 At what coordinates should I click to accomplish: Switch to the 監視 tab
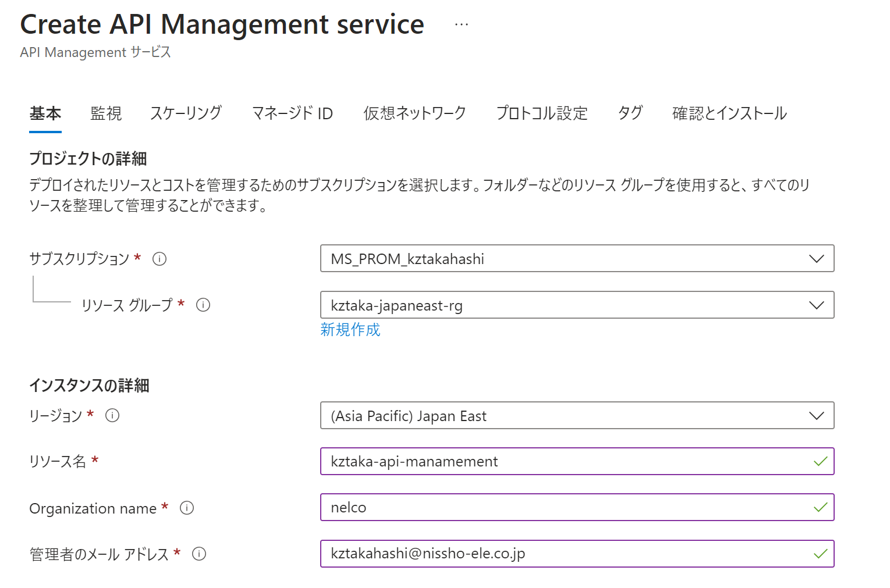tap(106, 113)
